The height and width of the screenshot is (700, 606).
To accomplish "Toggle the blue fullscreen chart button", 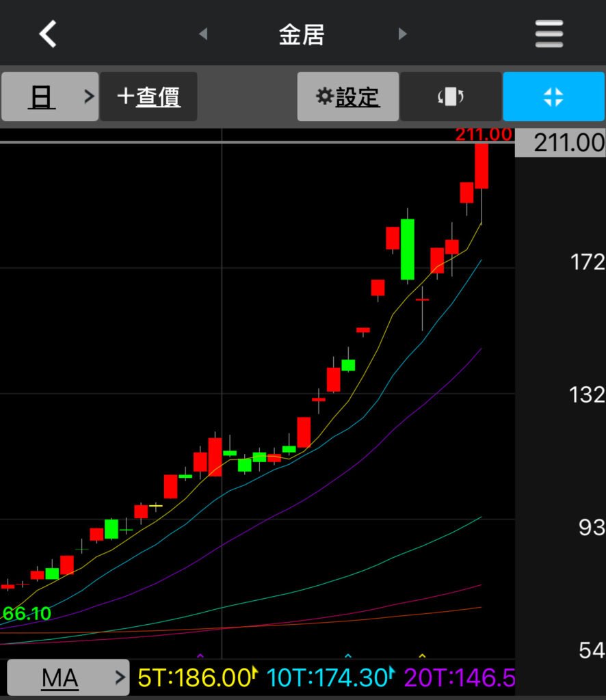I will 553,97.
